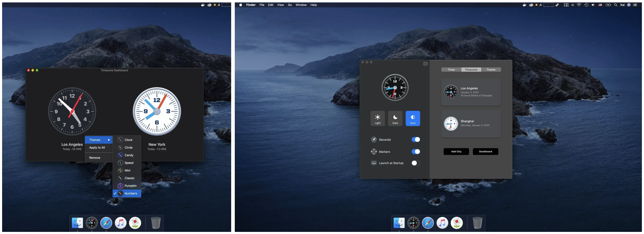This screenshot has width=644, height=234.
Task: Open Docker whale icon above the settings window
Action: (x=524, y=5)
